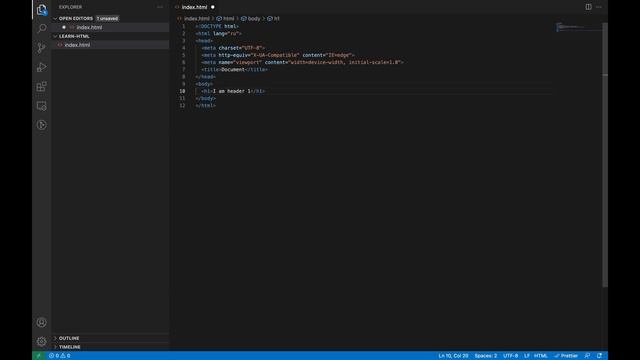640x360 pixels.
Task: Click the closing html tag line
Action: [205, 106]
